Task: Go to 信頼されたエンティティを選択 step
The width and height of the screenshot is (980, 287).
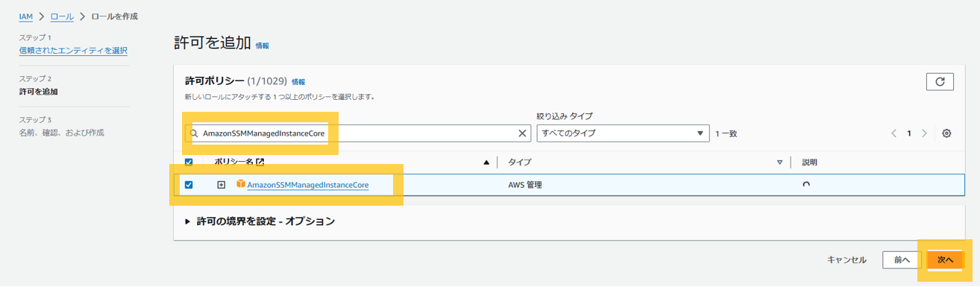Action: coord(73,50)
